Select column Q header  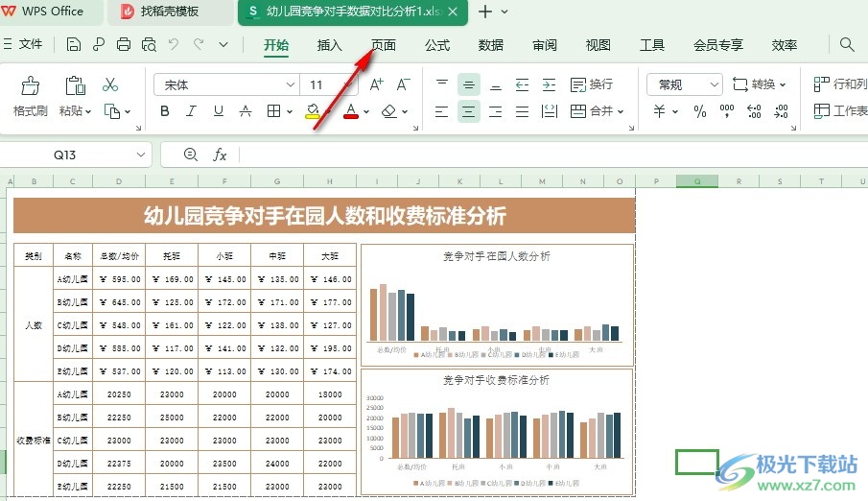[697, 181]
